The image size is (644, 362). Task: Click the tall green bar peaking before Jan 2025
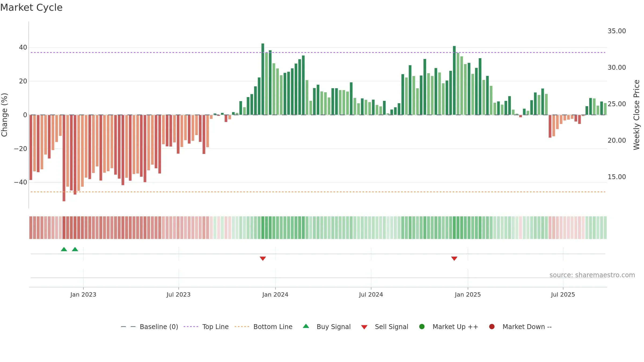click(x=454, y=80)
